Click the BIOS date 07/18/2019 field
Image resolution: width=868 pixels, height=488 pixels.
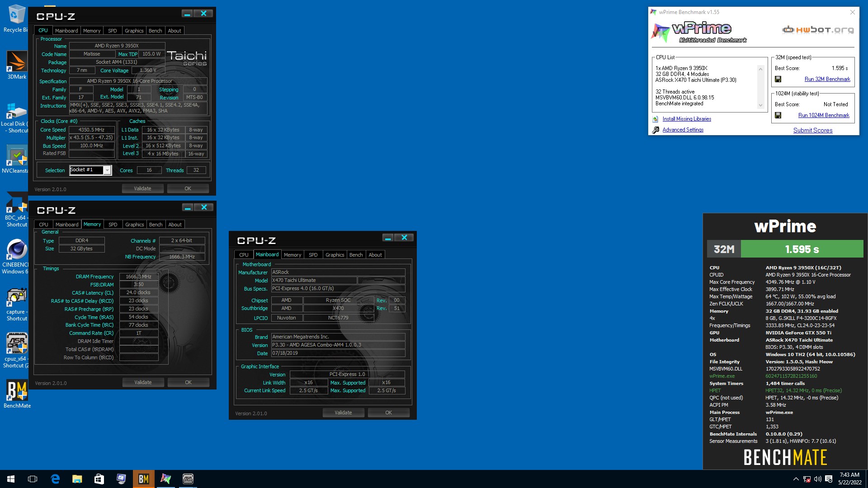pyautogui.click(x=338, y=353)
